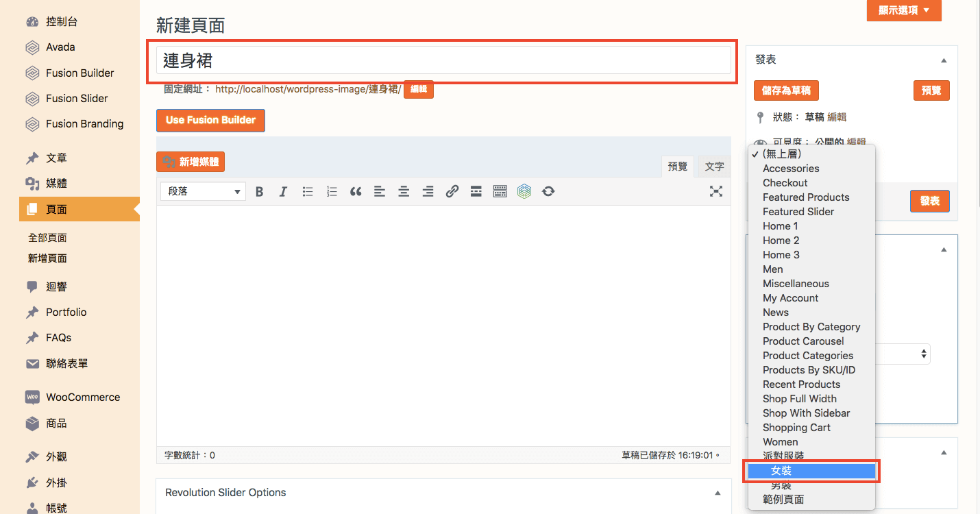
Task: Center align the text
Action: pos(404,192)
